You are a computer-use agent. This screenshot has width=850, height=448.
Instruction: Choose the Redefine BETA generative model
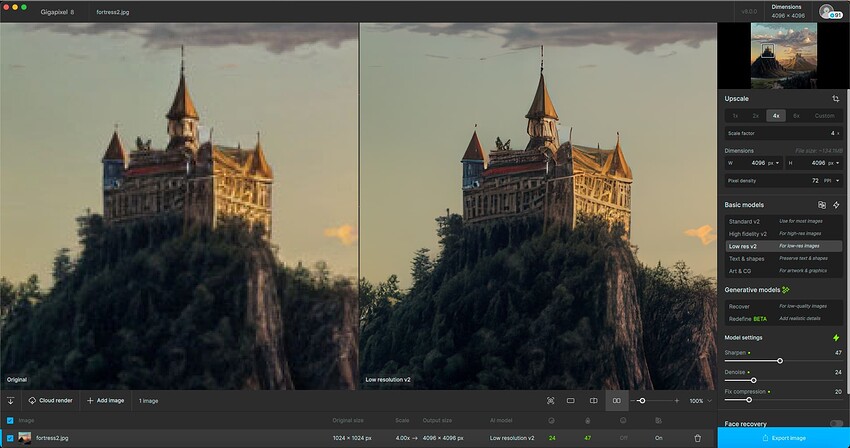[x=784, y=319]
